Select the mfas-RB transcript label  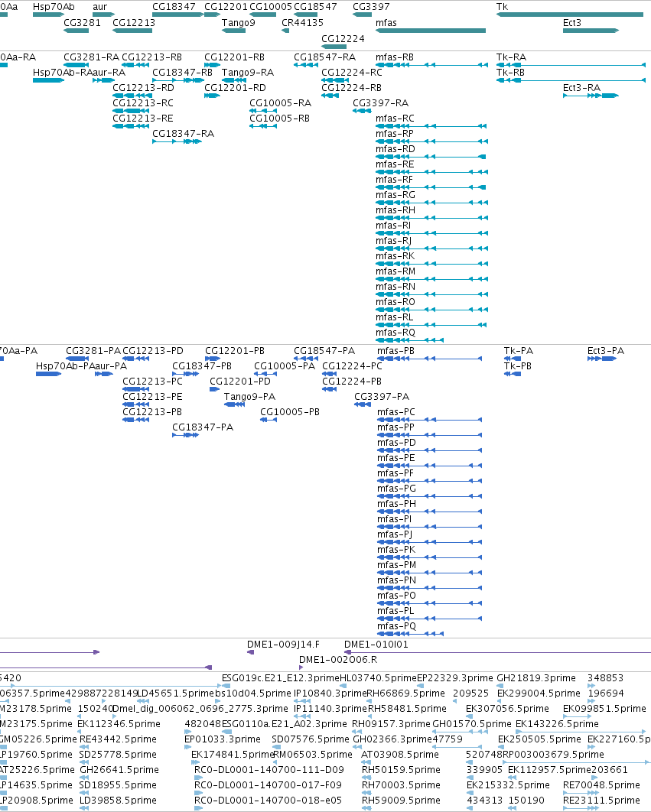(x=395, y=57)
